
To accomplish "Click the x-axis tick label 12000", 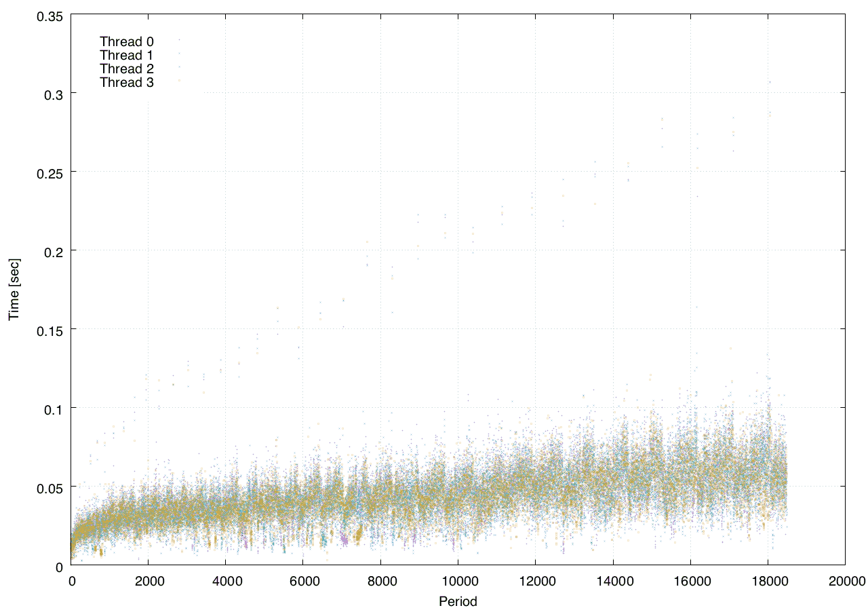I will pyautogui.click(x=536, y=581).
